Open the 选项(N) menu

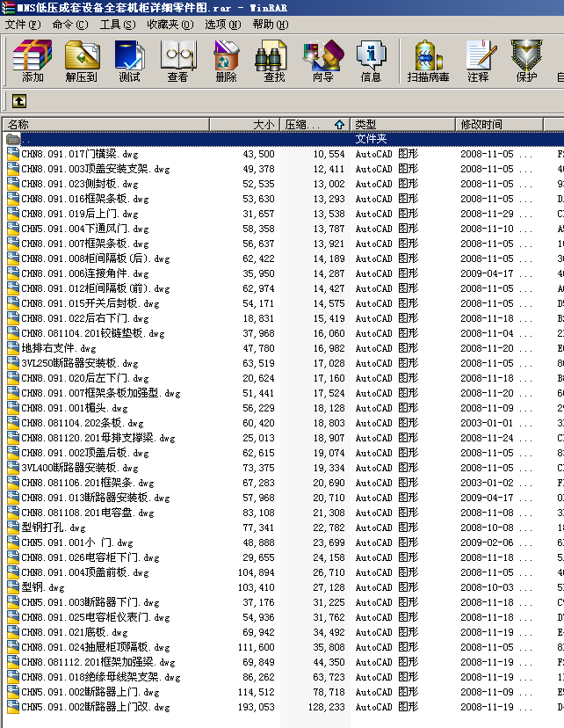click(223, 24)
